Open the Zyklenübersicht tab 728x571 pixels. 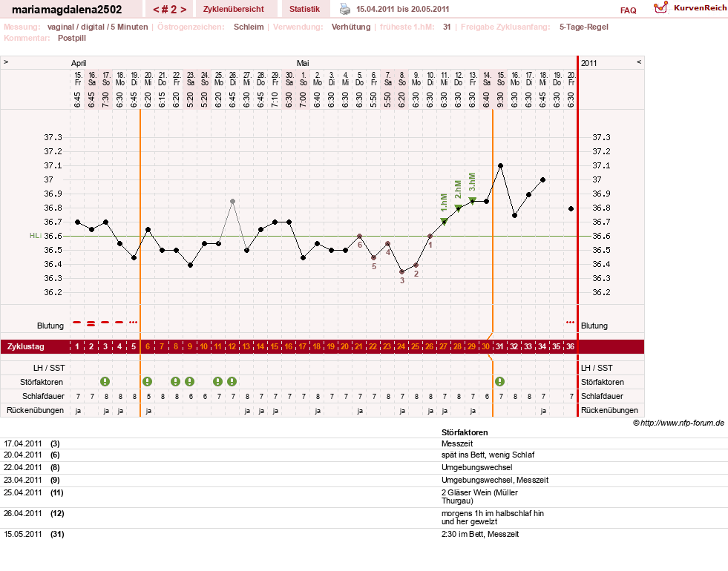click(x=234, y=9)
